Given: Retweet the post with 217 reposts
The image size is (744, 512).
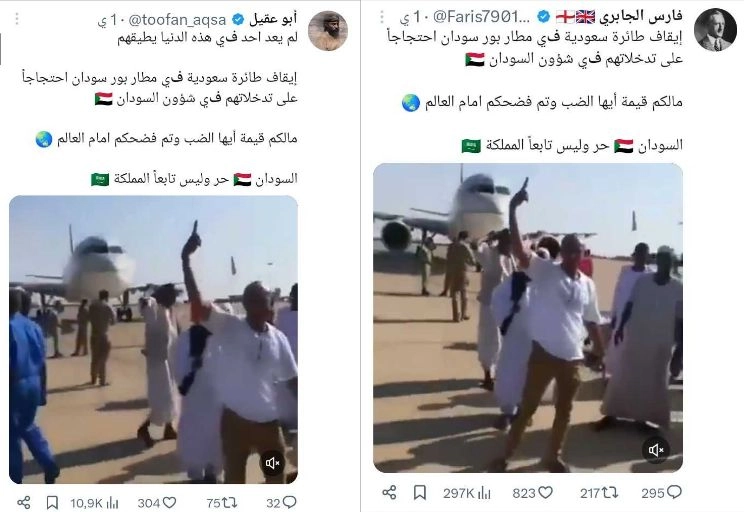Looking at the screenshot, I should pos(599,493).
